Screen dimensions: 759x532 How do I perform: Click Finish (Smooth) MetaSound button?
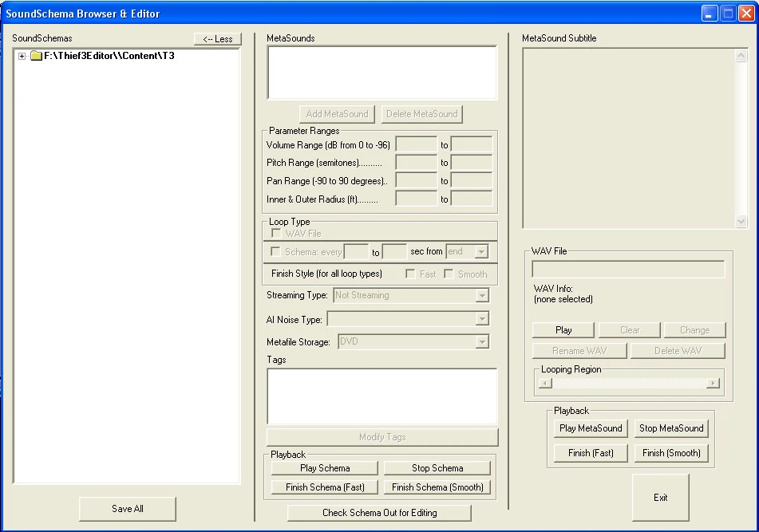click(671, 453)
